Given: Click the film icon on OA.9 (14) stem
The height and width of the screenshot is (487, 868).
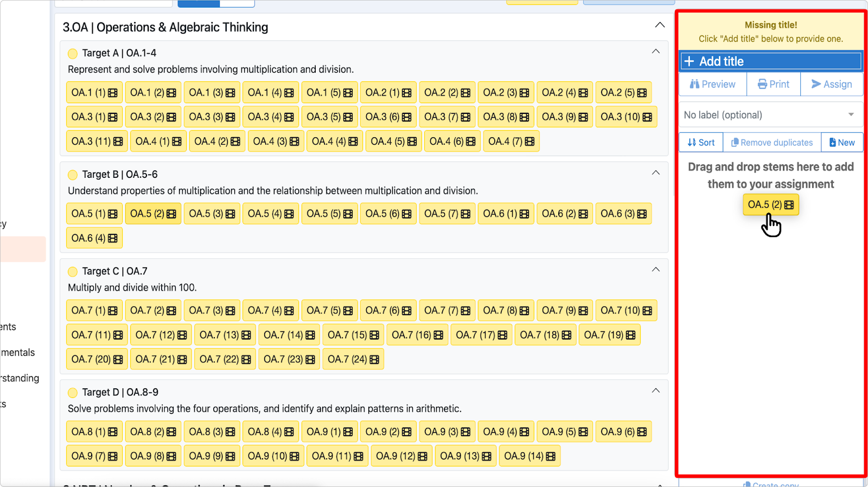Looking at the screenshot, I should 551,457.
